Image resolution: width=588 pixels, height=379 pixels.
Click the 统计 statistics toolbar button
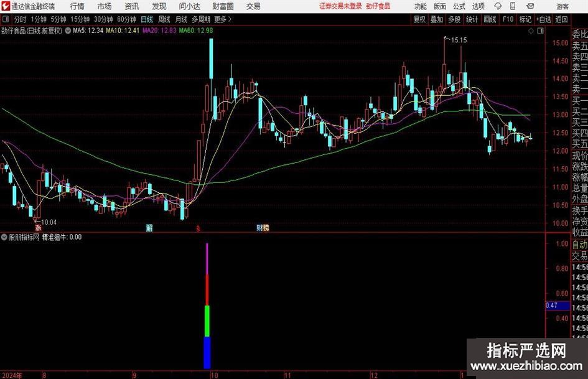tap(472, 19)
